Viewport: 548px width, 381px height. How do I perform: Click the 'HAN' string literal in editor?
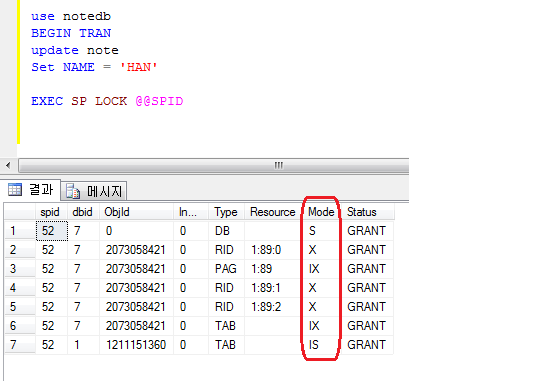pos(138,67)
